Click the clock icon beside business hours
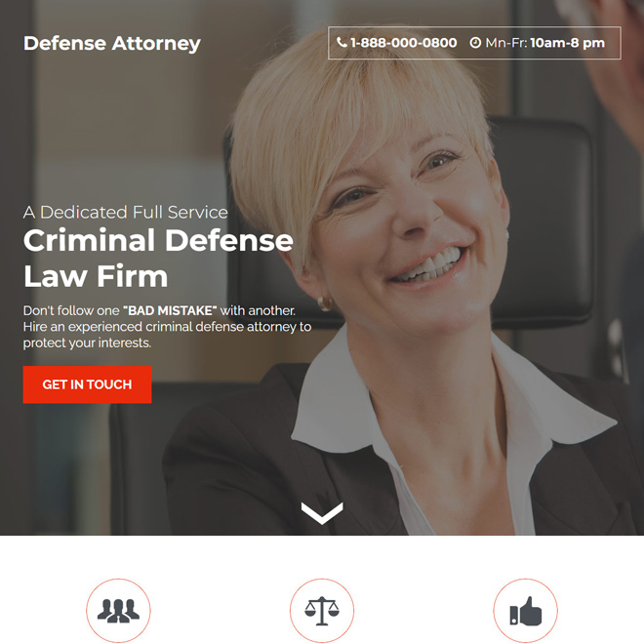 [475, 43]
